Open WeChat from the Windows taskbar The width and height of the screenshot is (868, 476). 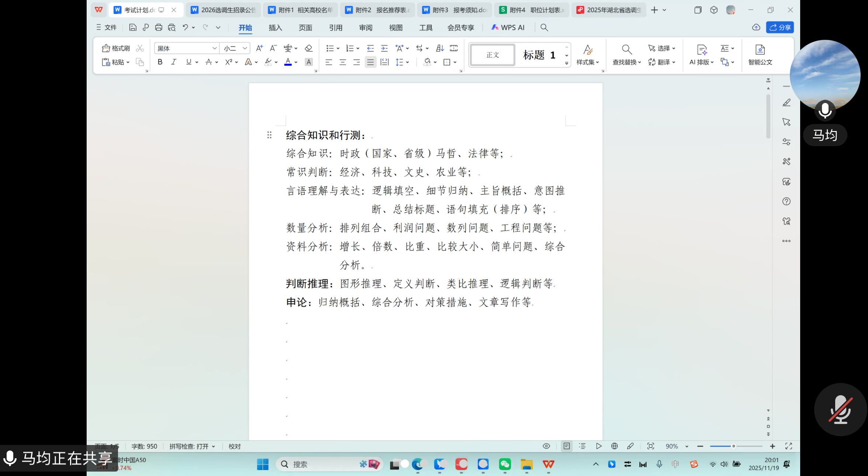505,464
